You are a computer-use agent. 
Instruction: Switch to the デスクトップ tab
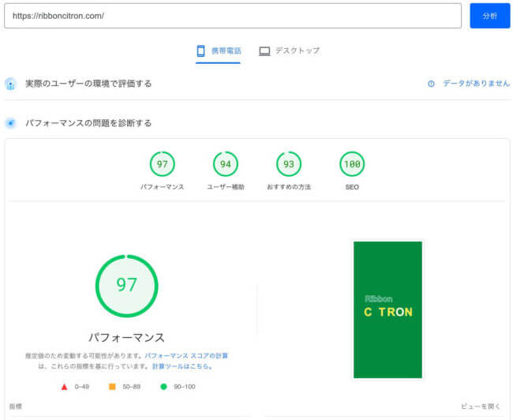tap(289, 51)
